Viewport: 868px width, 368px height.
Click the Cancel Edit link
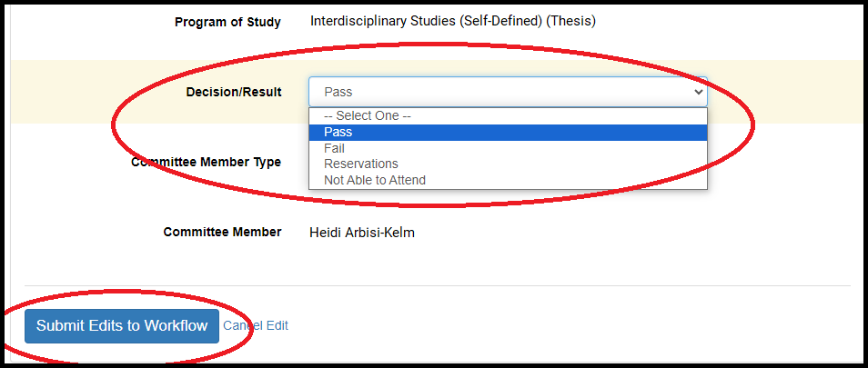pos(256,325)
